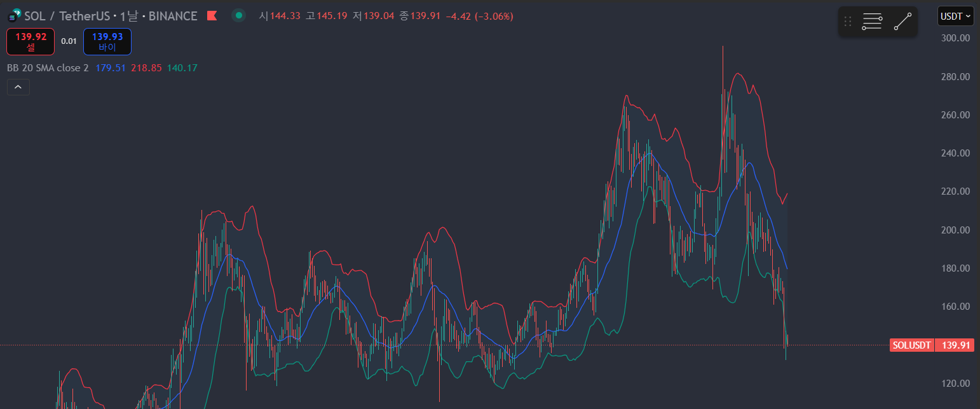Click the 200.00 price axis label

(x=955, y=230)
